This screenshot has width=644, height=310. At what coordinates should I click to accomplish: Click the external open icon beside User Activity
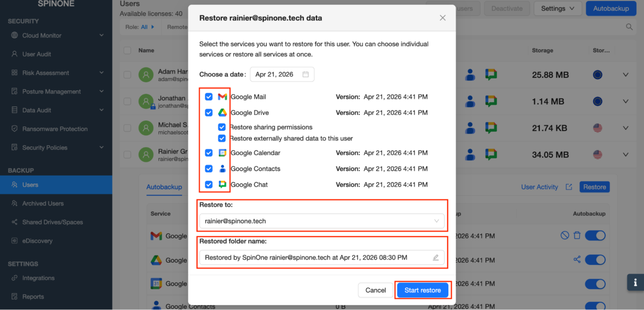point(569,187)
